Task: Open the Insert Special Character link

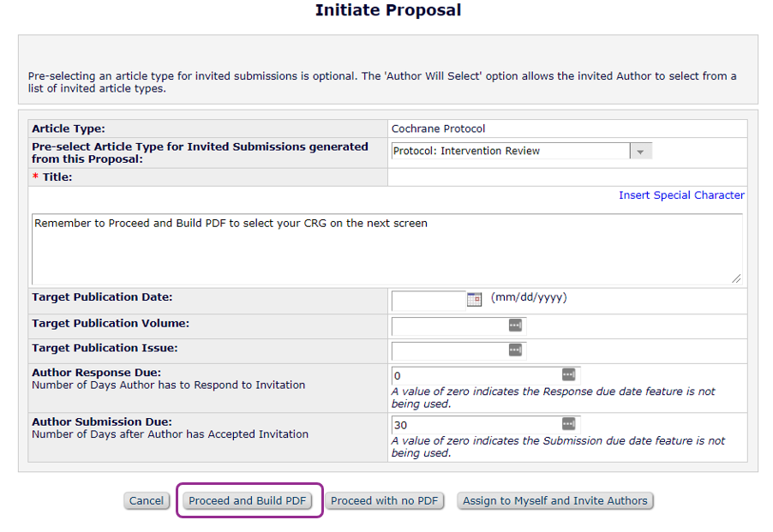Action: (x=681, y=195)
